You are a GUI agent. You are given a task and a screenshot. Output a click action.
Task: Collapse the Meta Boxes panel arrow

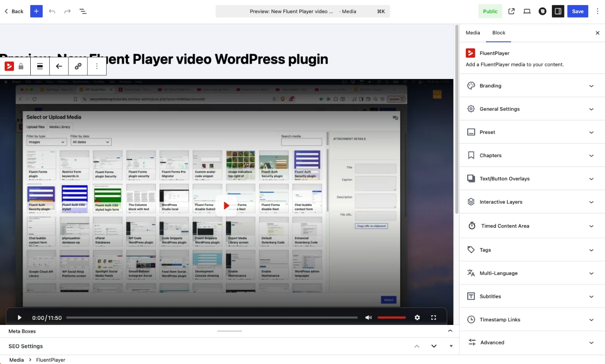(x=450, y=331)
